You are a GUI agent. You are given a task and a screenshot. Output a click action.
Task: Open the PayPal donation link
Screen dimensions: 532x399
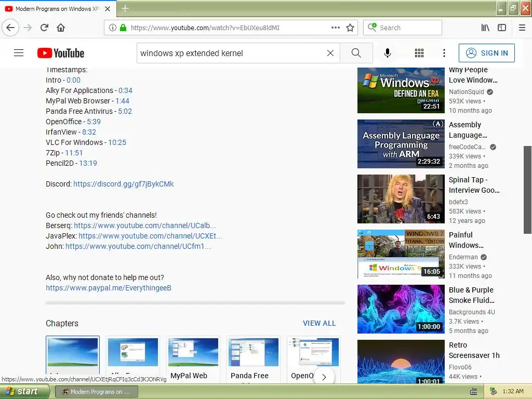coord(109,288)
